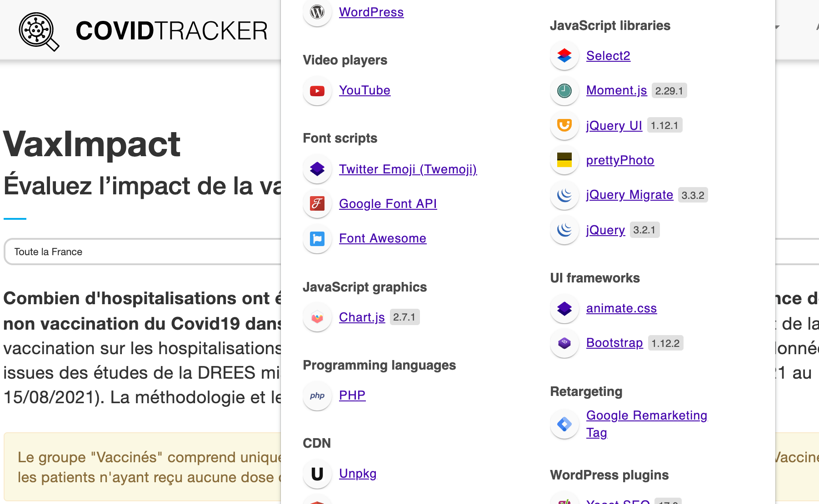Open the WordPress link
The image size is (819, 504).
[371, 12]
